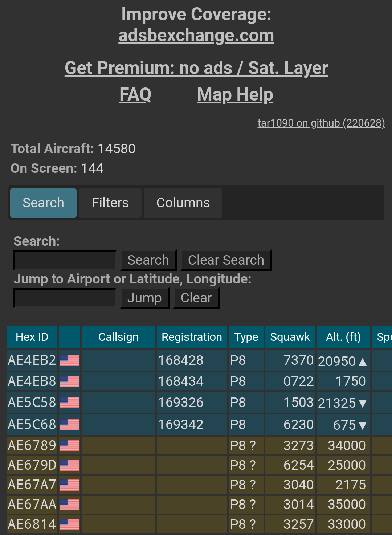Open tar1090 on github link
This screenshot has width=392, height=535.
321,123
